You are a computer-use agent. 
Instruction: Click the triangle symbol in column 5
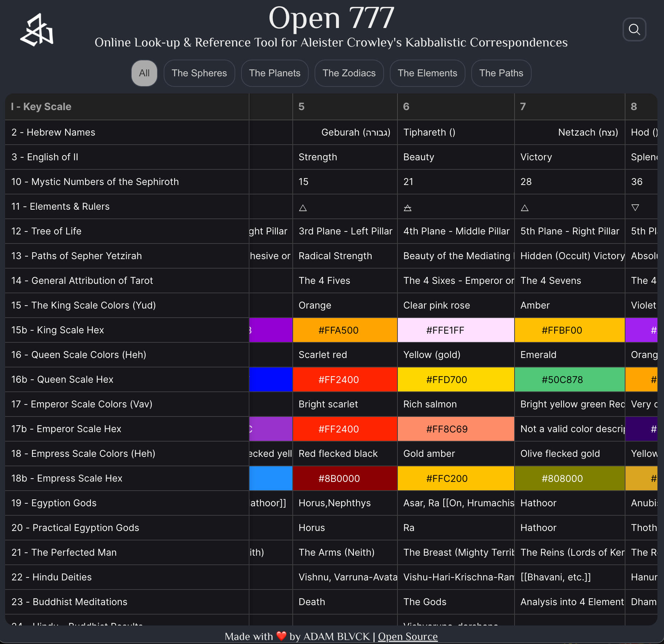303,208
